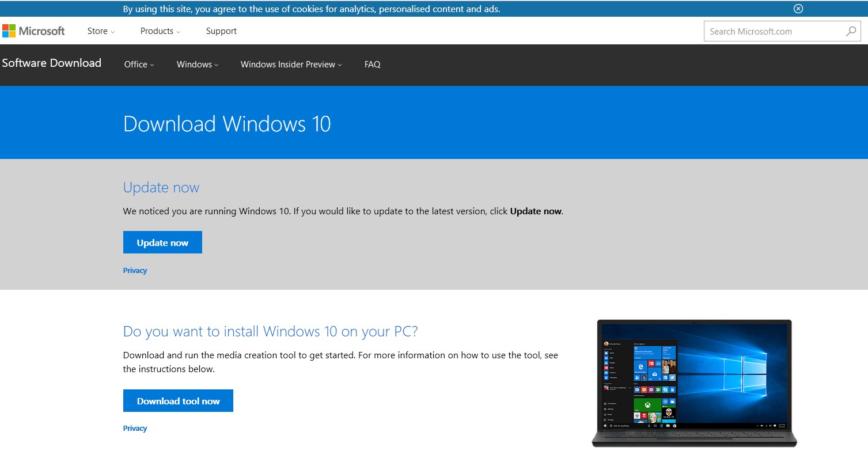Click the 'We noticed you are running Windows 10' text
Image resolution: width=868 pixels, height=466 pixels.
click(343, 211)
